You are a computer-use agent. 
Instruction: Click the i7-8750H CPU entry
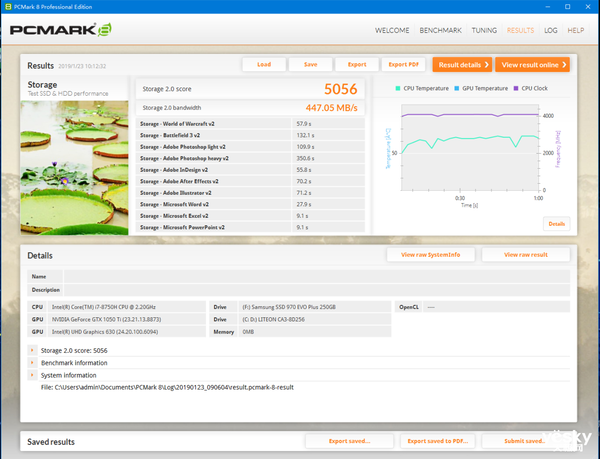coord(127,307)
